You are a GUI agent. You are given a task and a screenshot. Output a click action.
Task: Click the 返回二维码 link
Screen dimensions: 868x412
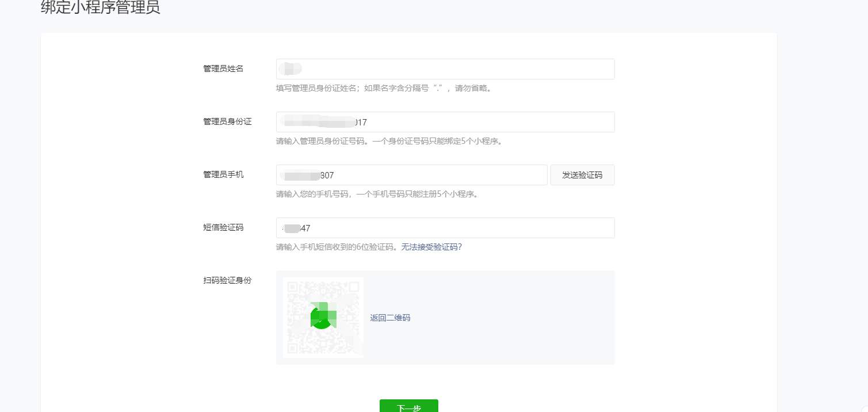[390, 318]
